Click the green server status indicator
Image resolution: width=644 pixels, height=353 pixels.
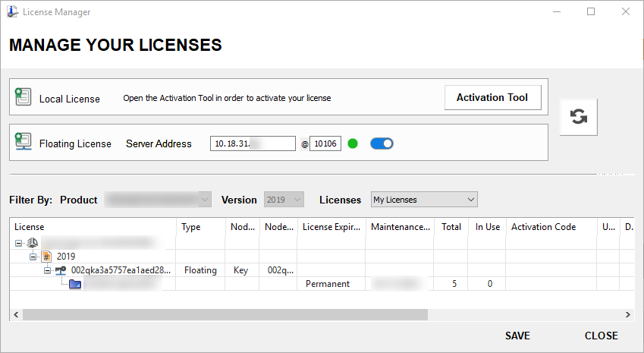point(352,143)
